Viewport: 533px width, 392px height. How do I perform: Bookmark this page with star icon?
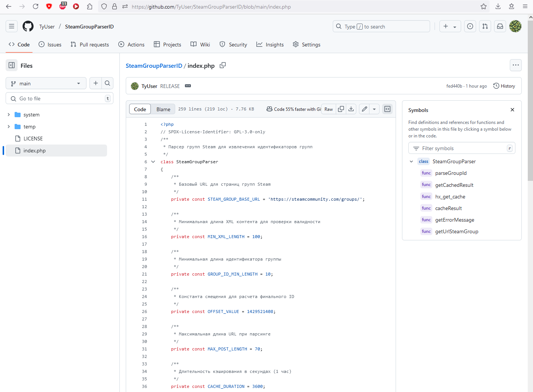tap(484, 6)
